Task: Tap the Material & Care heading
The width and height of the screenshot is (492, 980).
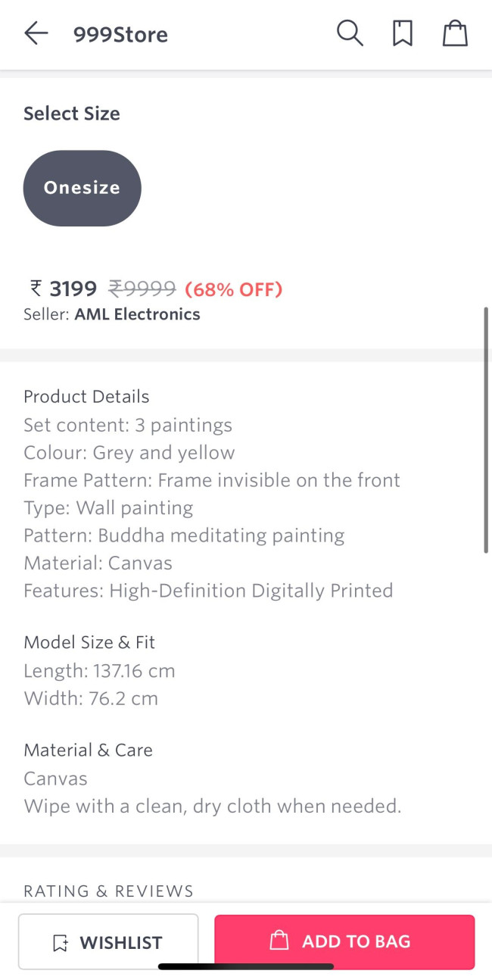Action: point(88,750)
